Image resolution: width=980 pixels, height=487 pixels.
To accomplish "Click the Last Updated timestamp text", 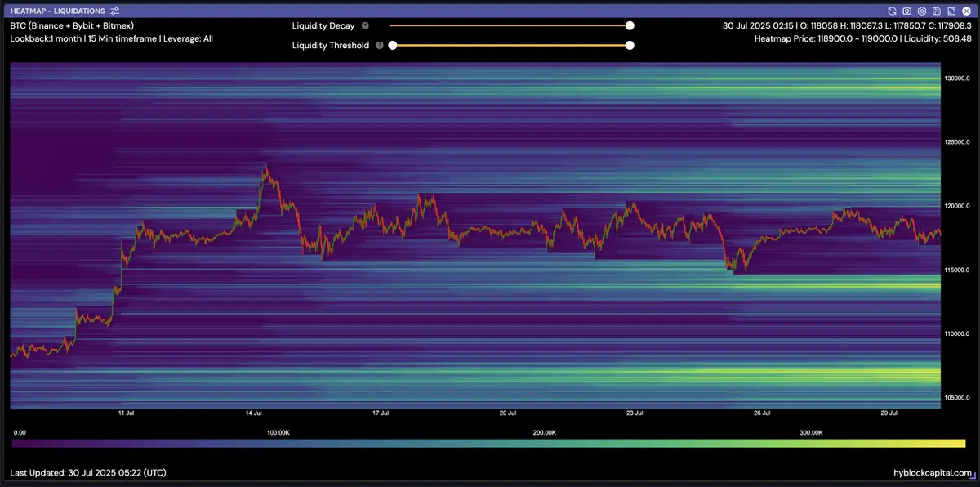I will tap(90, 473).
